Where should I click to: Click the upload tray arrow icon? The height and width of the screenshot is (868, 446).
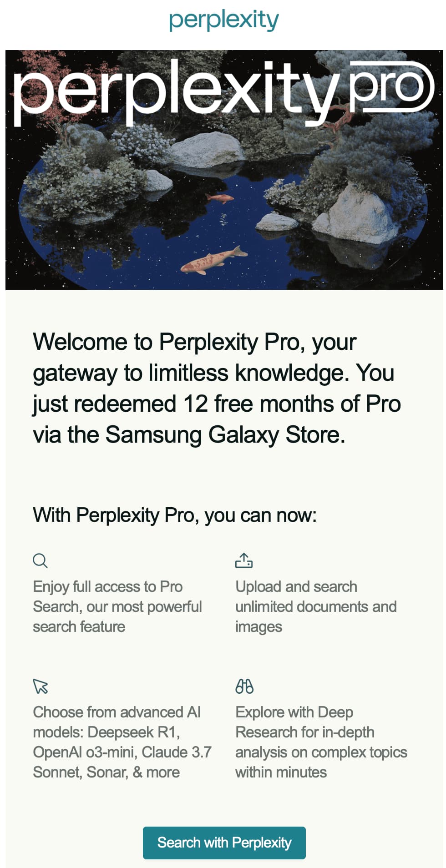[x=244, y=560]
